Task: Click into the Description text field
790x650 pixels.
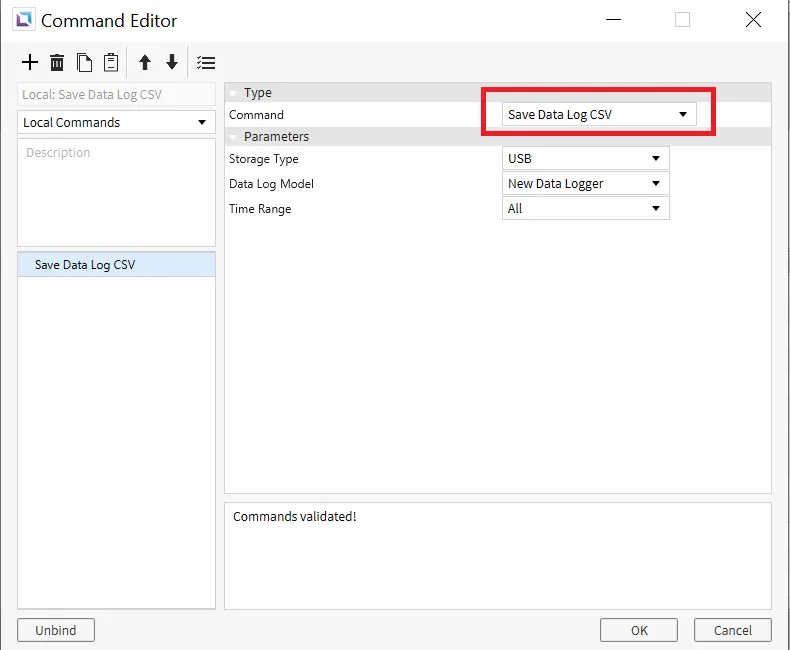Action: (x=116, y=192)
